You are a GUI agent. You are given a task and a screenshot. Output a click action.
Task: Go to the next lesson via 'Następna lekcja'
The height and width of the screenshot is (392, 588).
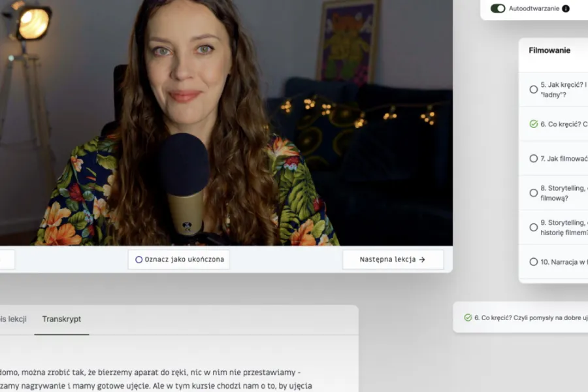click(x=393, y=259)
